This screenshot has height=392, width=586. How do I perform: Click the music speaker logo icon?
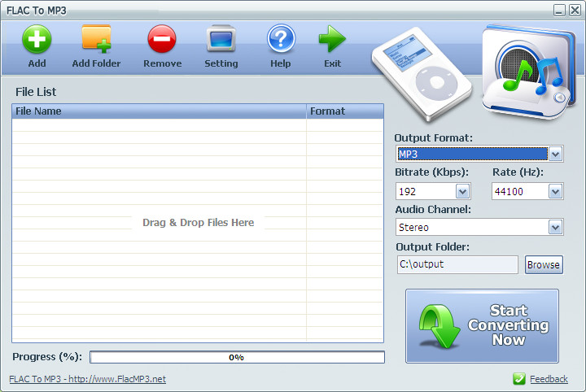[528, 72]
